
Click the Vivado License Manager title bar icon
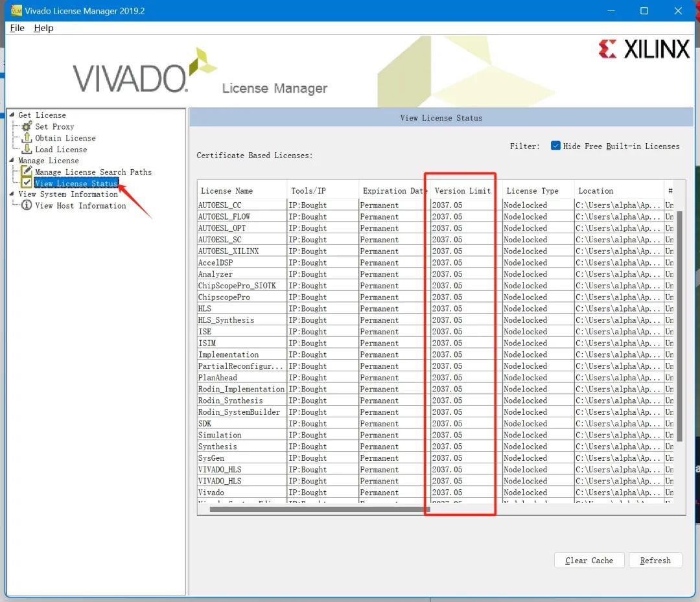(16, 11)
